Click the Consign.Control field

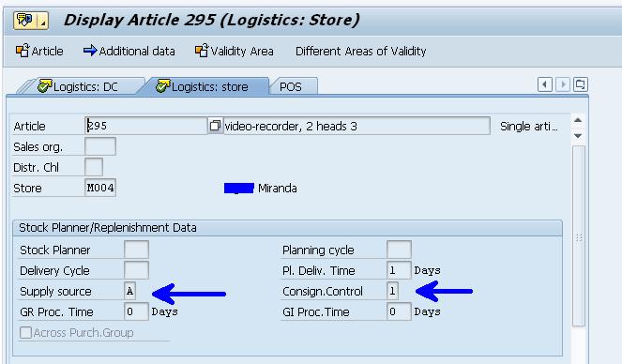point(392,292)
